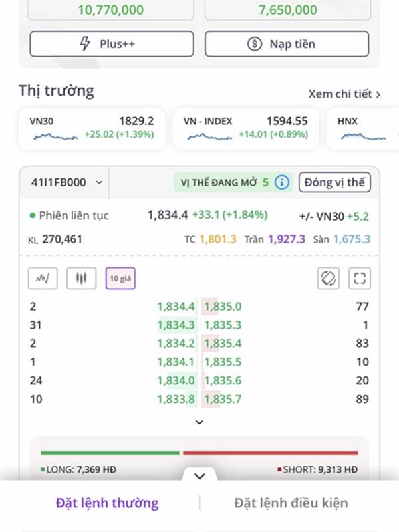Image resolution: width=399 pixels, height=532 pixels.
Task: Tap the LONG: 7,369 HĐ label
Action: coord(78,469)
